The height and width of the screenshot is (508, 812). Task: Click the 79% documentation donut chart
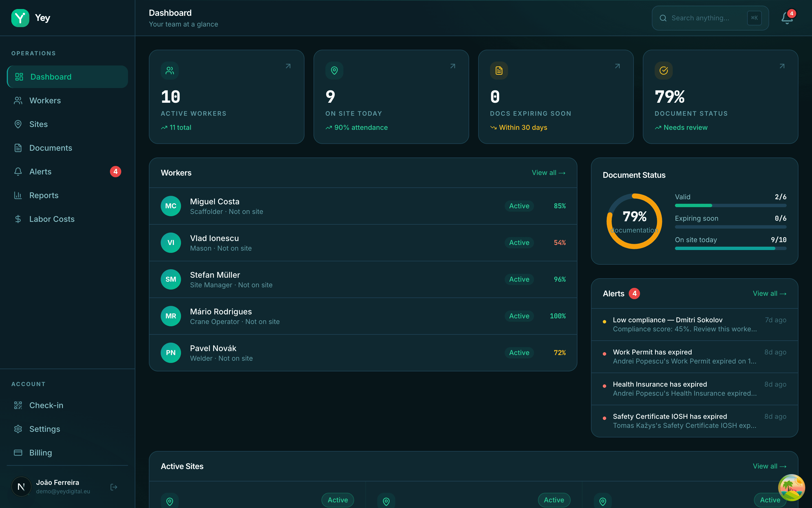(634, 221)
